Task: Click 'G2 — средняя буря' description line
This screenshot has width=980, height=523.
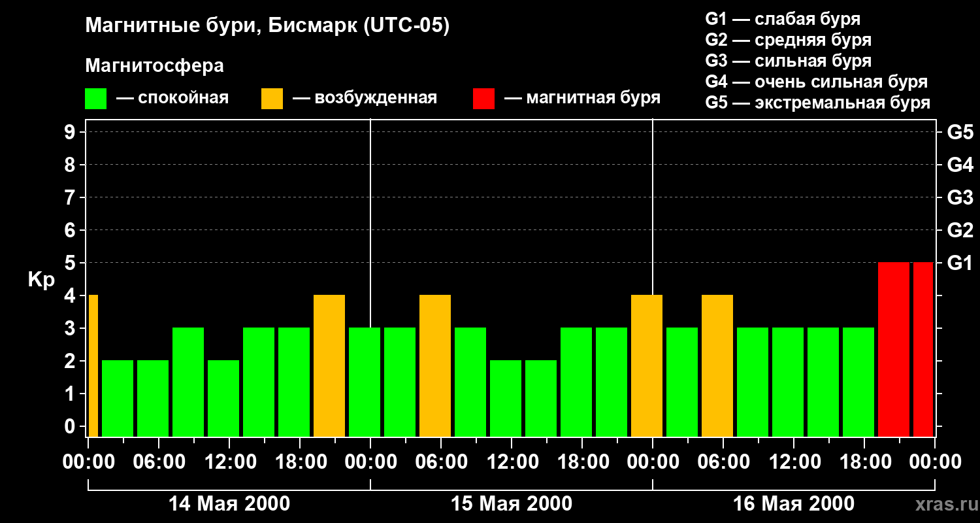Action: [788, 40]
